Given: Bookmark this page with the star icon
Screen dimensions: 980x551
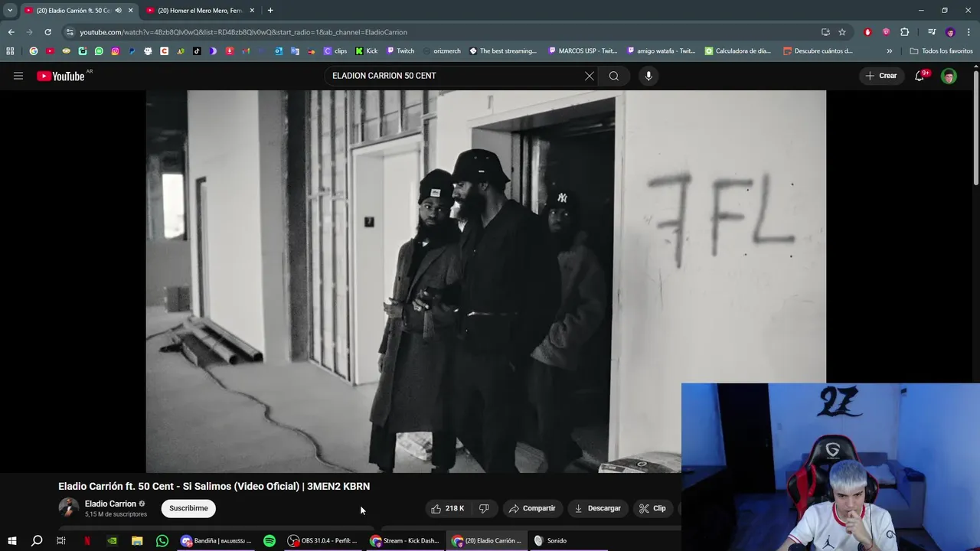Looking at the screenshot, I should click(842, 32).
